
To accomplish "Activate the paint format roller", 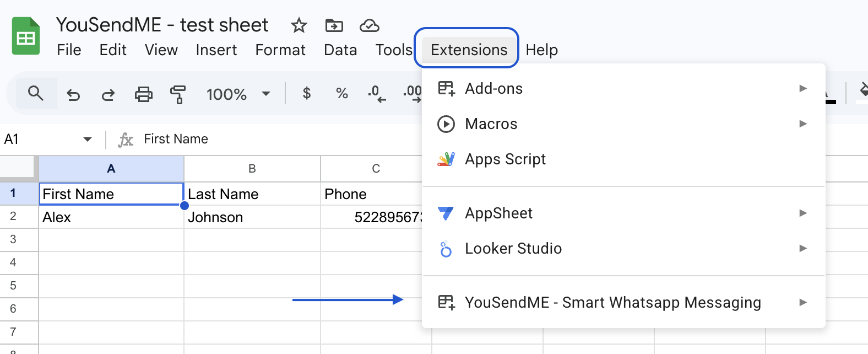I will click(178, 94).
